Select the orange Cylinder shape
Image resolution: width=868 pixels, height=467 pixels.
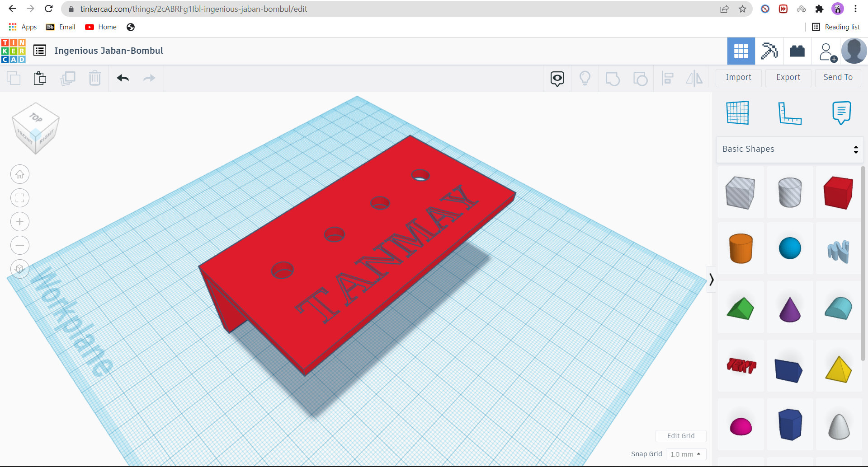click(x=741, y=248)
